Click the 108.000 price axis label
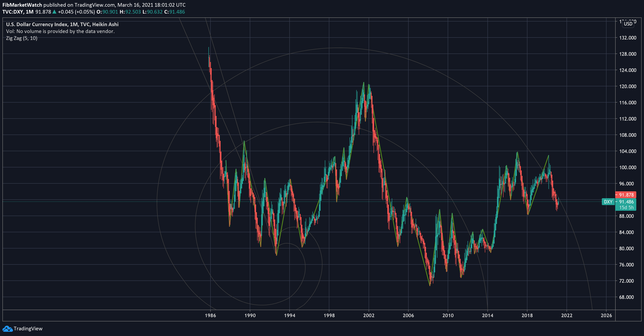644x336 pixels. point(628,135)
